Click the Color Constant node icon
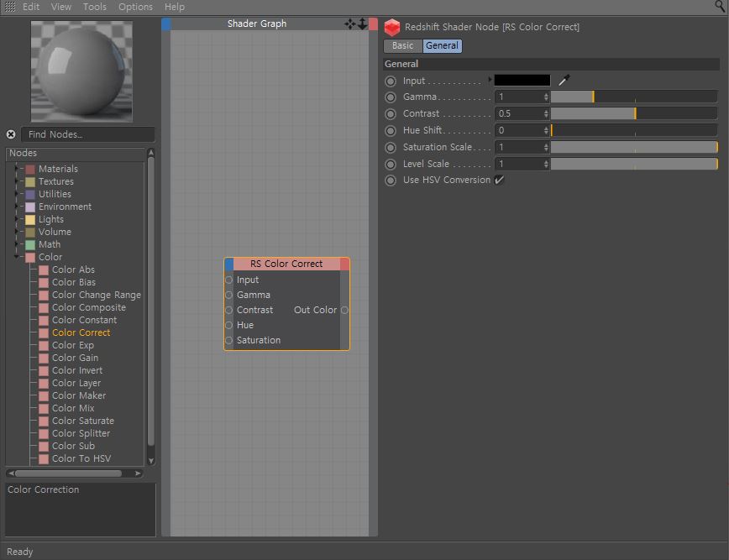 click(44, 320)
